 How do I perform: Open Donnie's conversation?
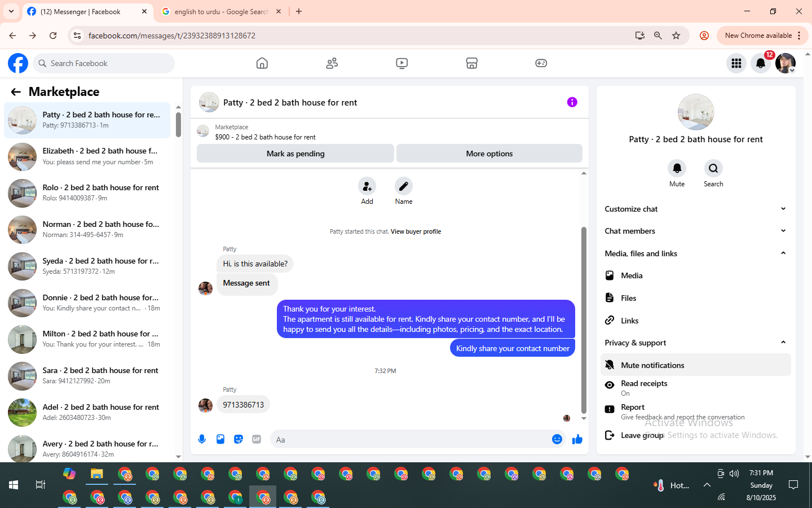pyautogui.click(x=87, y=303)
